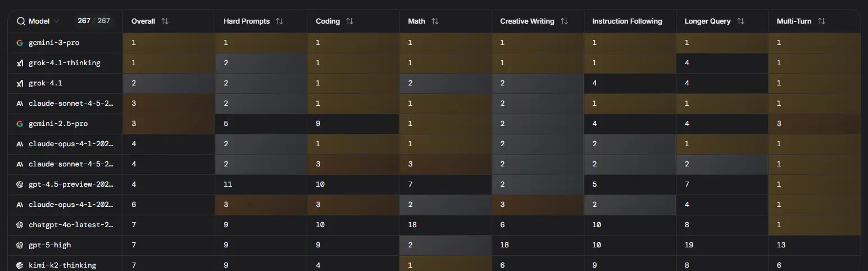Image resolution: width=868 pixels, height=271 pixels.
Task: Click the Google logo beside gemini-3-pro
Action: click(20, 43)
